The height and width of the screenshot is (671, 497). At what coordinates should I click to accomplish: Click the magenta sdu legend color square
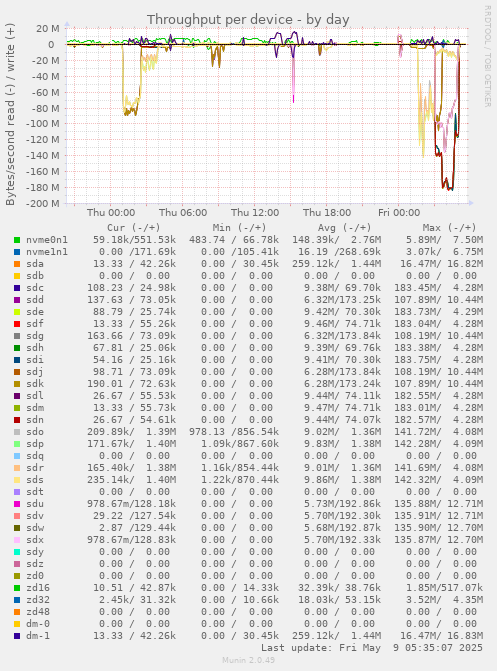point(17,504)
